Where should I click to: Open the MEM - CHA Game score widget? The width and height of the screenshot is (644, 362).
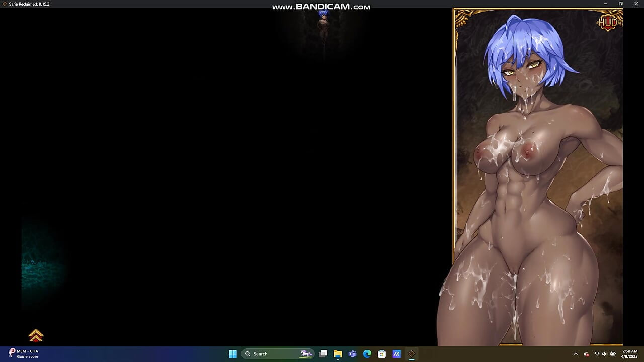click(x=24, y=354)
